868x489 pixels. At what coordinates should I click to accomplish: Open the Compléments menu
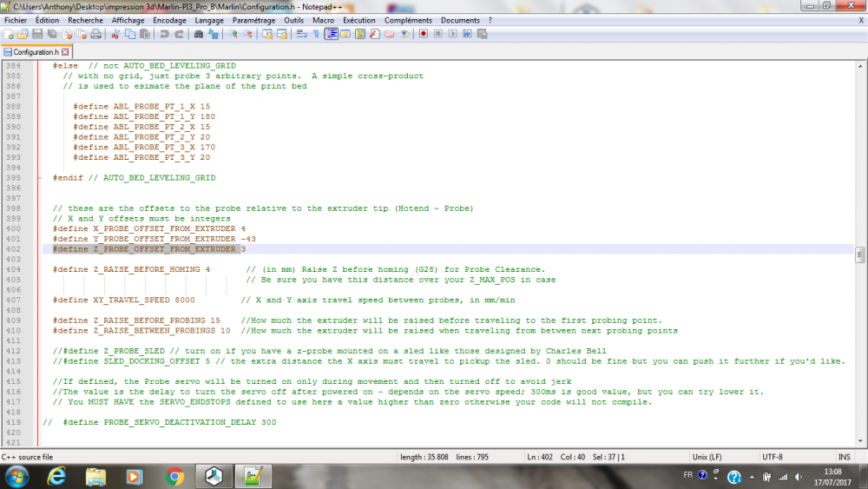(408, 20)
